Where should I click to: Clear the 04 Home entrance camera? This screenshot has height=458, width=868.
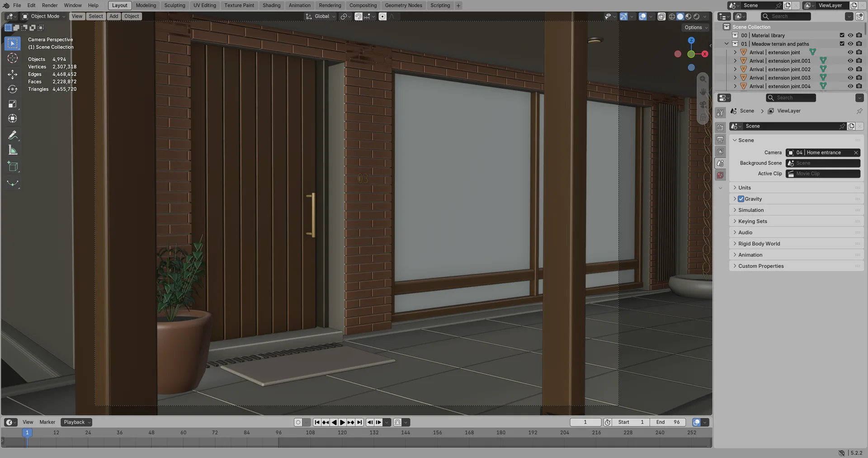tap(855, 153)
